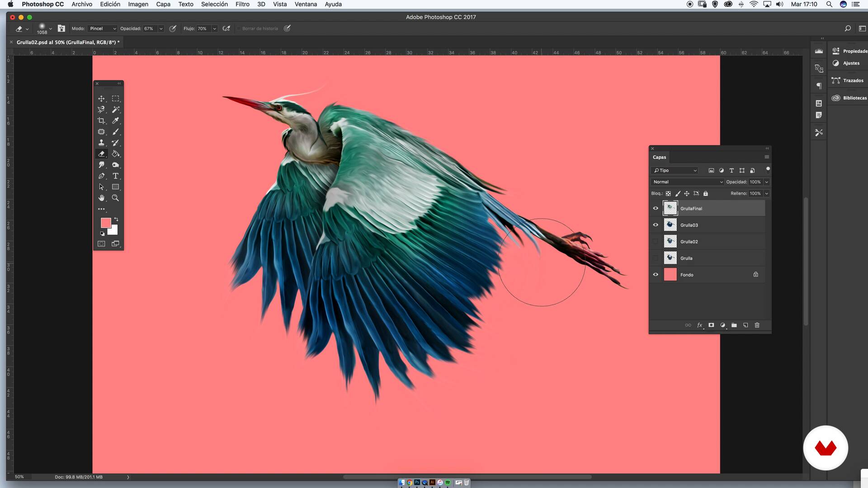Select the History Brush tool
Viewport: 868px width, 488px height.
click(x=116, y=143)
